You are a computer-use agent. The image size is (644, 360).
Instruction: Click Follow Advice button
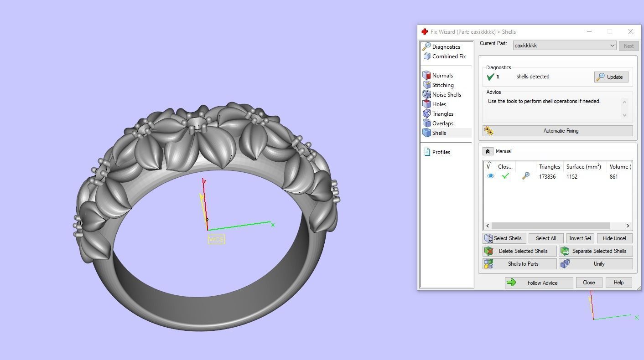(x=539, y=283)
